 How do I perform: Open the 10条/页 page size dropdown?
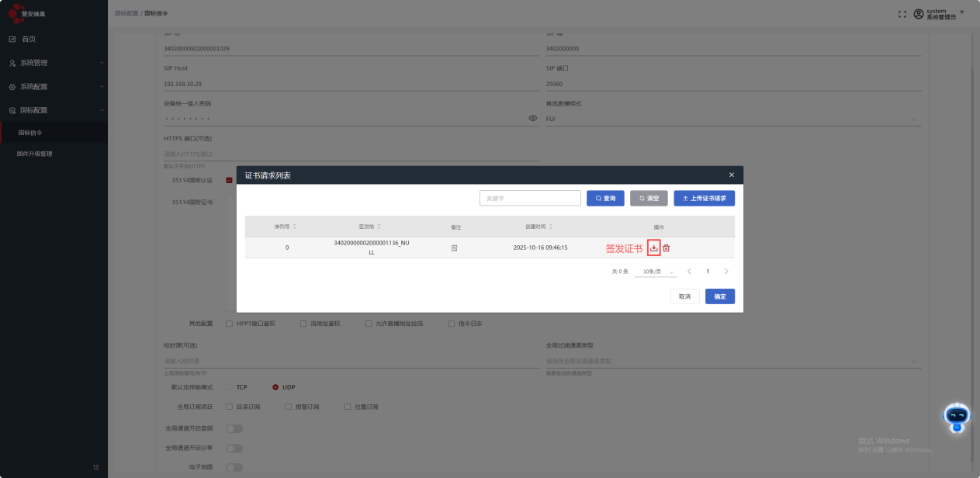coord(655,272)
